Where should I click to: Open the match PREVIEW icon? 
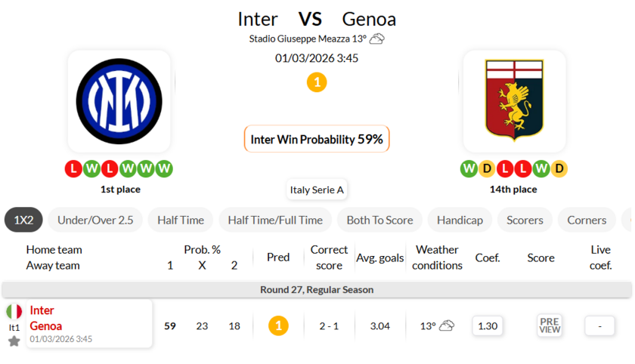(x=550, y=325)
